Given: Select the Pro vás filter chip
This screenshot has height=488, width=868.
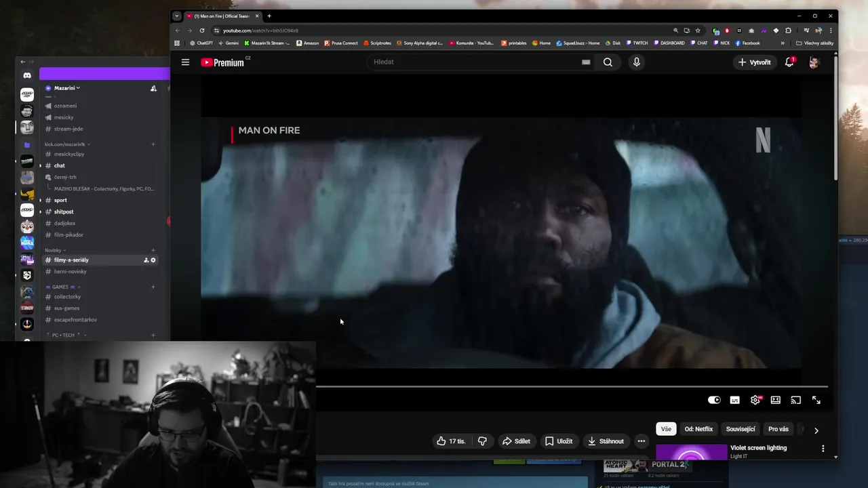Looking at the screenshot, I should coord(778,429).
